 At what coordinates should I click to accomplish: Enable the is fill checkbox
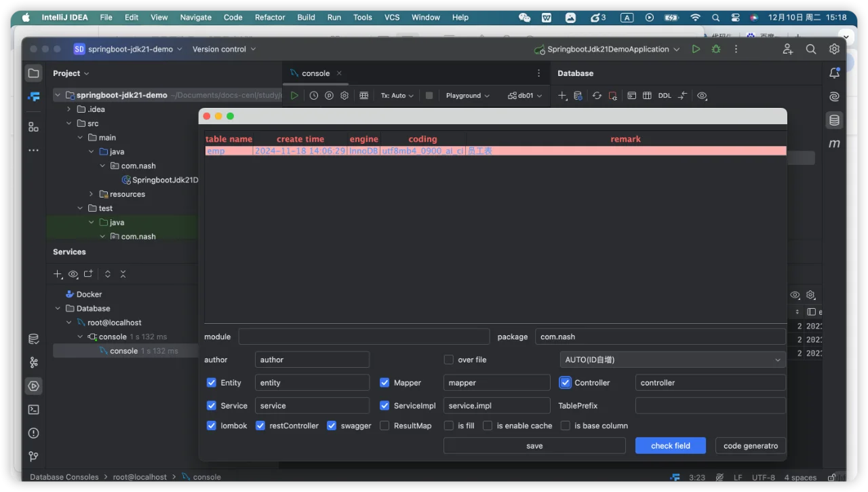[448, 425]
